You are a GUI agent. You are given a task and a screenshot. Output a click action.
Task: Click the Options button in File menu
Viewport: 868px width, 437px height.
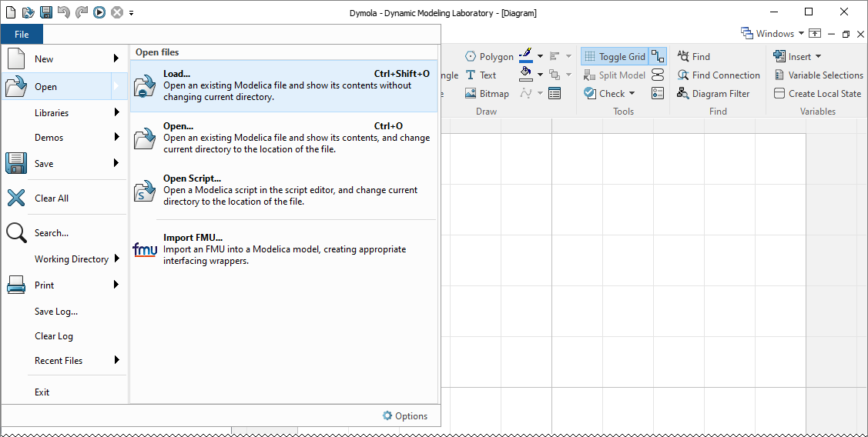[405, 416]
